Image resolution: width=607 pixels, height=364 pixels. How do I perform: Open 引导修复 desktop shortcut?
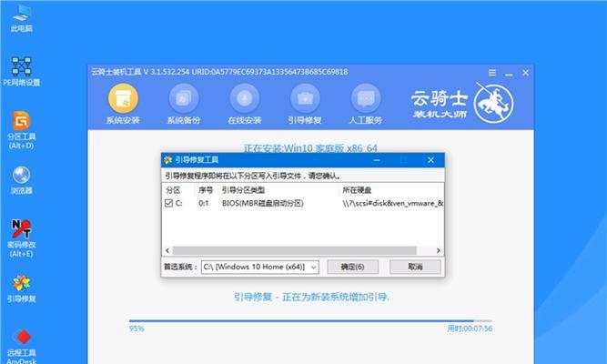coord(21,288)
